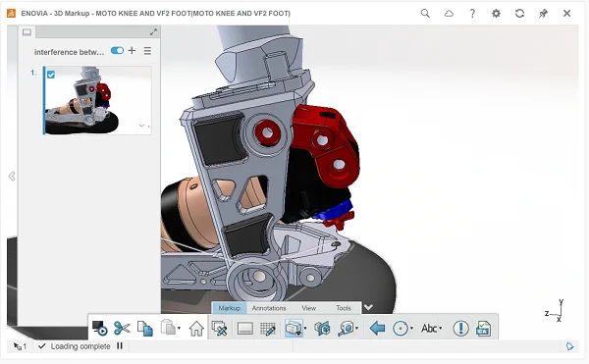Click the refresh arrows icon
Image resolution: width=589 pixels, height=364 pixels.
click(x=520, y=14)
